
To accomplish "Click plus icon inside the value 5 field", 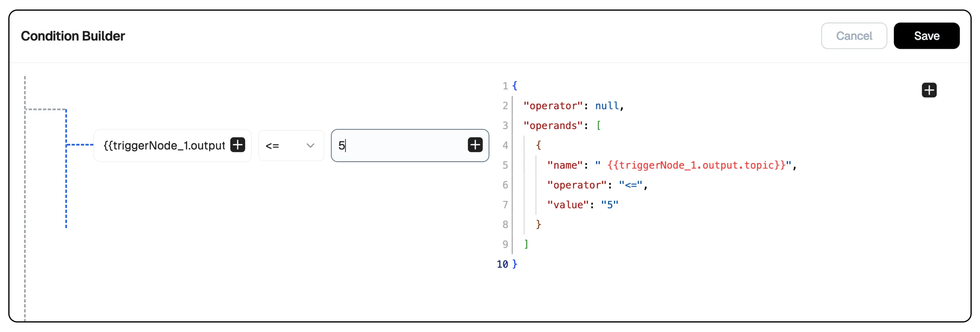I will click(475, 145).
